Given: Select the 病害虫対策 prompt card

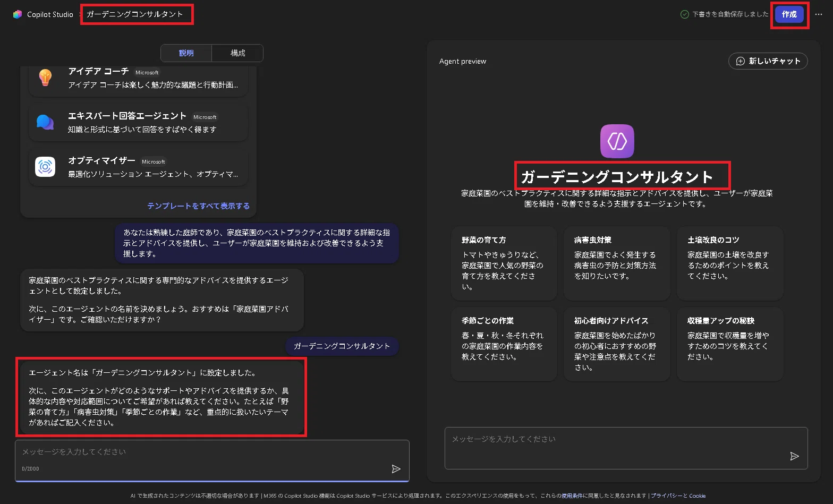Looking at the screenshot, I should coord(617,263).
